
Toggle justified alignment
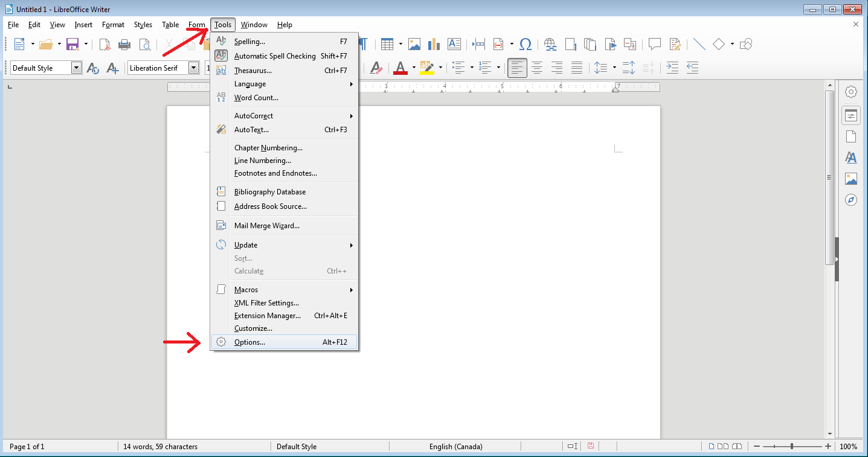pyautogui.click(x=577, y=68)
